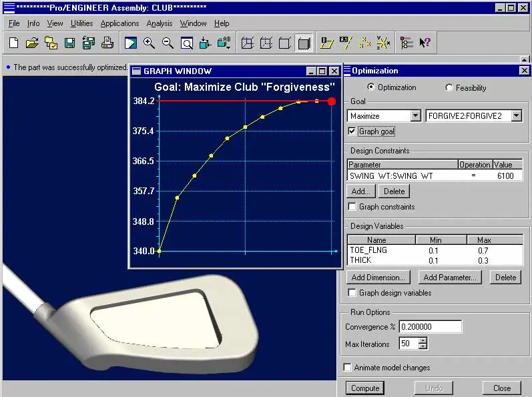Click the set working directory folders icon
Screen dimensions: 532x397
coord(51,43)
